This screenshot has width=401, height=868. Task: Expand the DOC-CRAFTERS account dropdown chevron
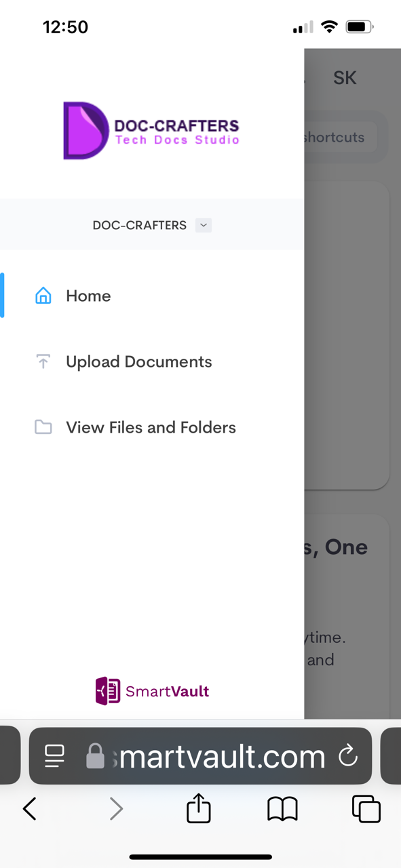pos(204,225)
